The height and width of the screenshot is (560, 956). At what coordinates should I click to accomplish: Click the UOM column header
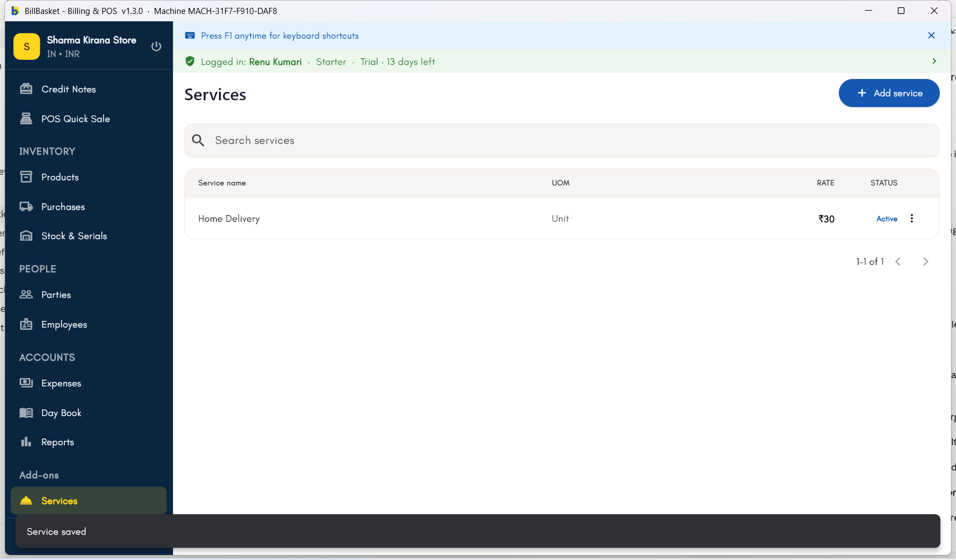tap(561, 183)
